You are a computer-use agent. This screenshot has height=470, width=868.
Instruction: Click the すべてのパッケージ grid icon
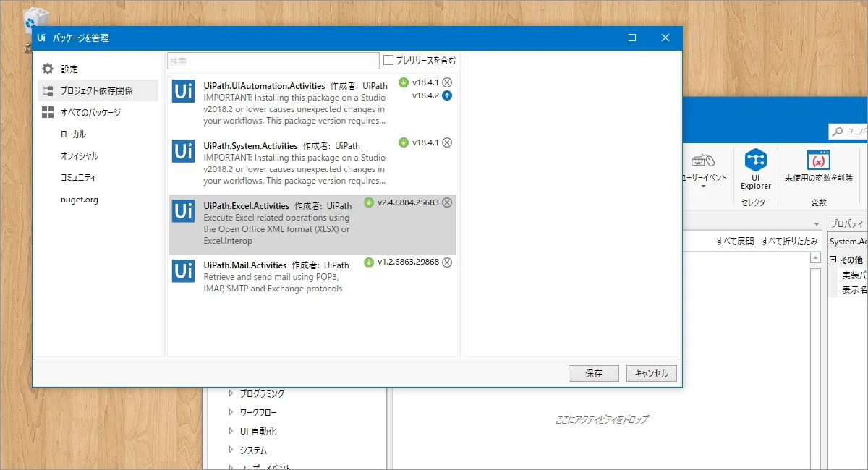[x=48, y=112]
